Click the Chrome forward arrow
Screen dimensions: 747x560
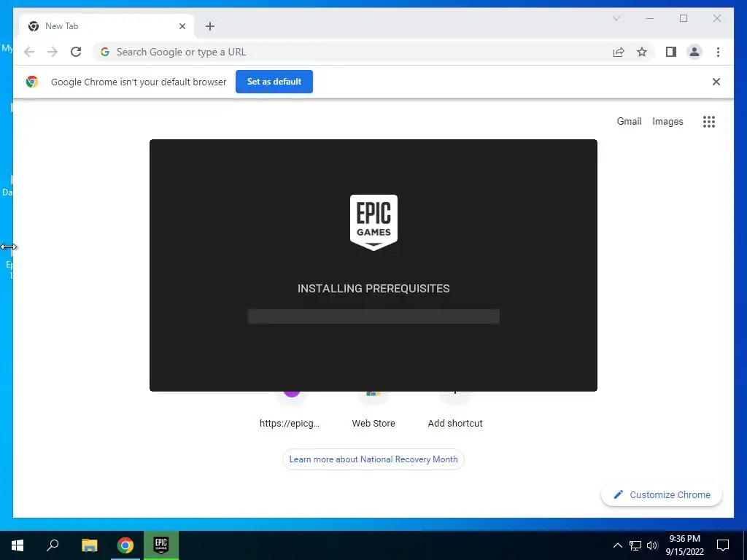(53, 52)
